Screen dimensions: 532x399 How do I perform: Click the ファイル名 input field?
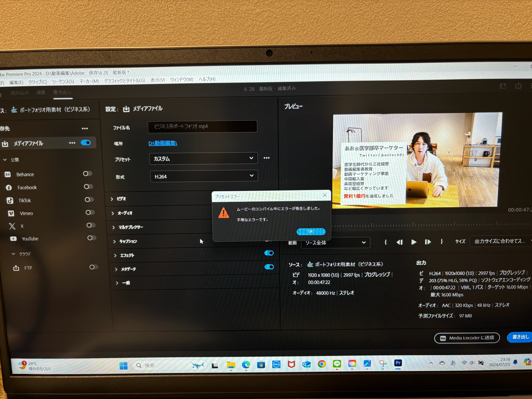[202, 126]
